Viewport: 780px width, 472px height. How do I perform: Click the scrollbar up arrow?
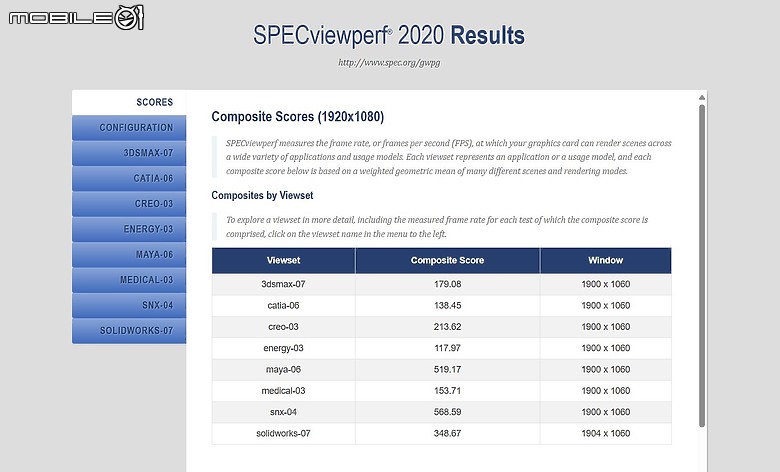tap(702, 97)
